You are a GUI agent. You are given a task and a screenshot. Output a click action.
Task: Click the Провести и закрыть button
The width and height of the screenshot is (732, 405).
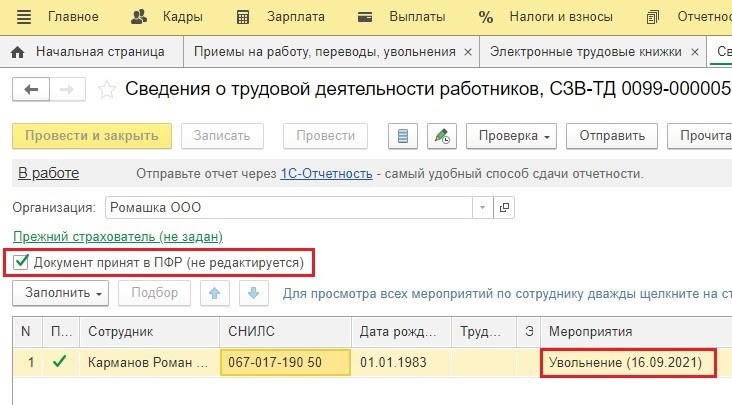92,136
